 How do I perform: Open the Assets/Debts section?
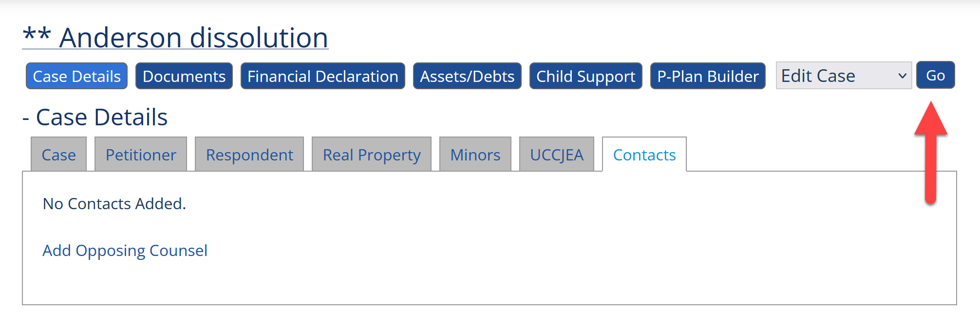click(x=467, y=76)
